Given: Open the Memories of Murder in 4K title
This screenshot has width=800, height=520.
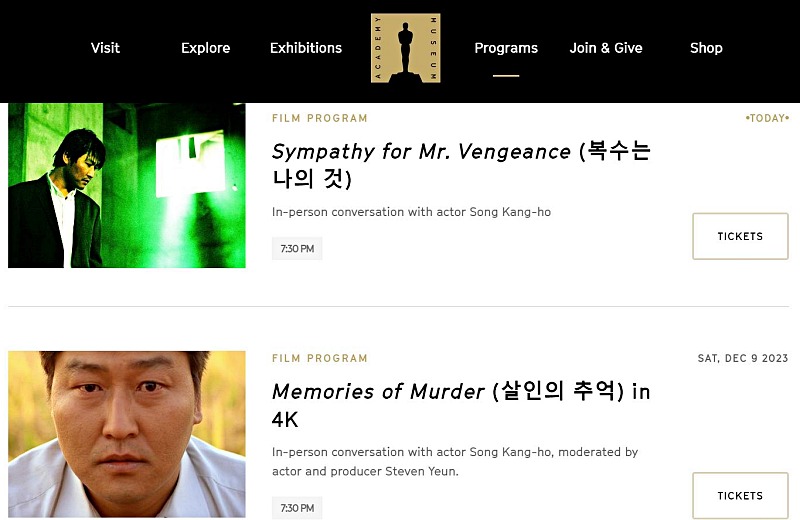Looking at the screenshot, I should (461, 405).
